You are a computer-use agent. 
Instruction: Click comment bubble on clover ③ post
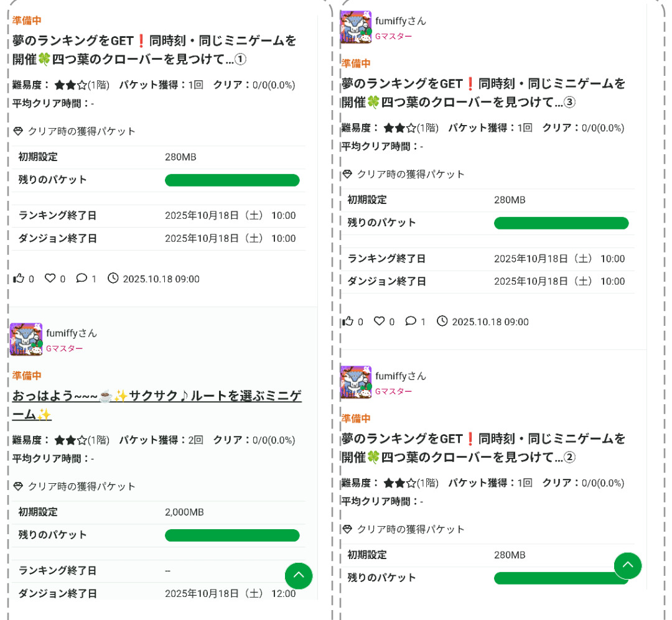(411, 322)
